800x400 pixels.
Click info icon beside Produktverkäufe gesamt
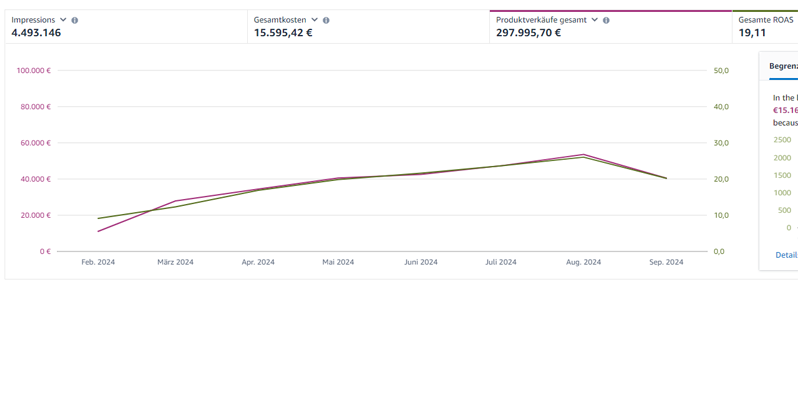[x=606, y=20]
